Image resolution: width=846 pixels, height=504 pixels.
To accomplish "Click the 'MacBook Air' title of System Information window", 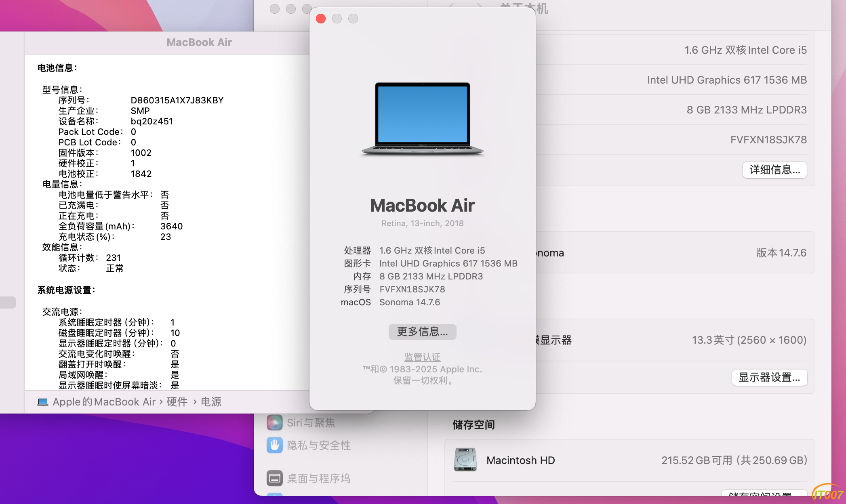I will [199, 42].
